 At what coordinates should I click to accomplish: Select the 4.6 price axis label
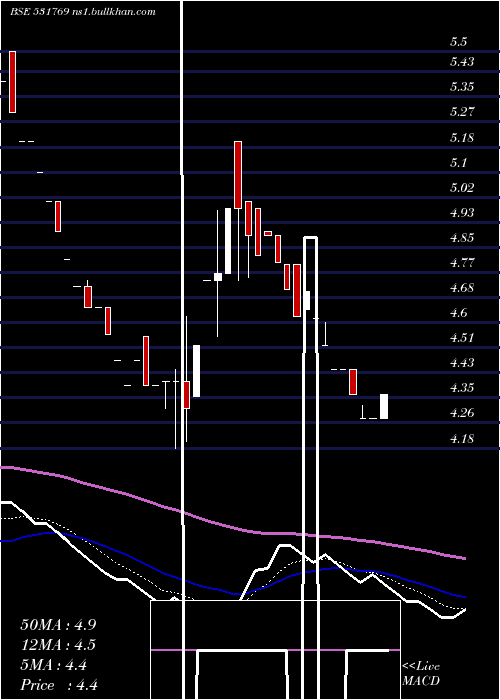(x=458, y=312)
